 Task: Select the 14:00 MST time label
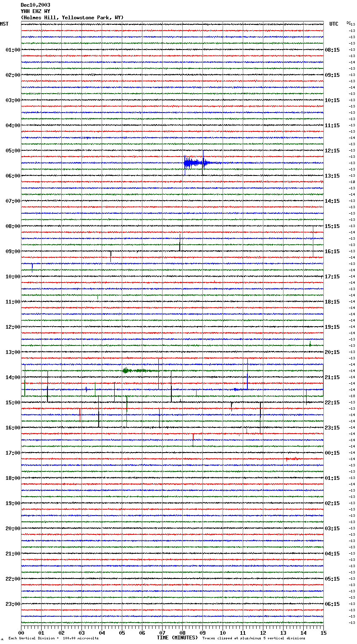tap(13, 377)
